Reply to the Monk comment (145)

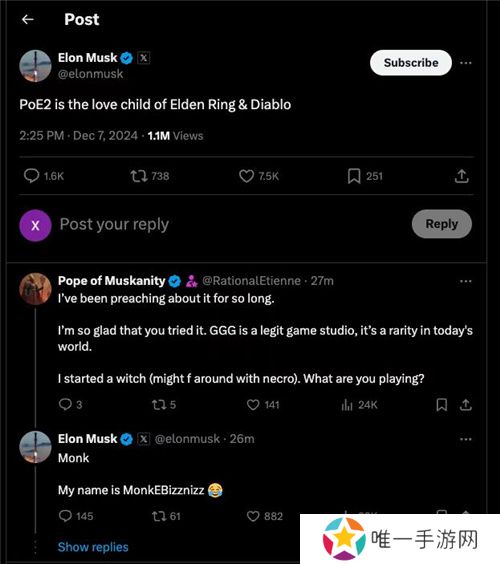coord(76,516)
